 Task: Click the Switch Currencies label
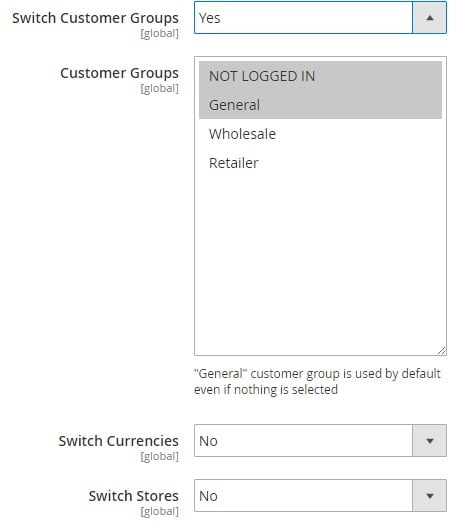(119, 441)
